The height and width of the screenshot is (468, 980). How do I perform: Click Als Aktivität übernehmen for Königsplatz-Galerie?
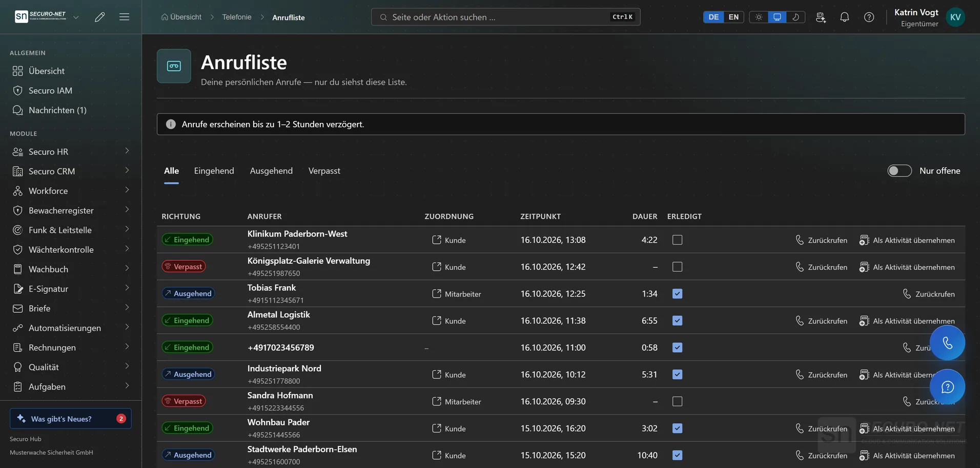tap(907, 267)
